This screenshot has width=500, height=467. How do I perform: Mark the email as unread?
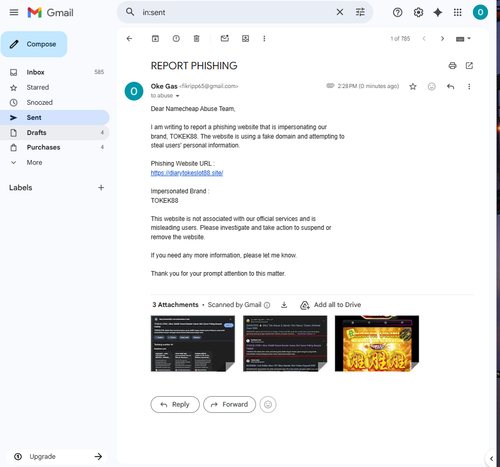[x=225, y=39]
